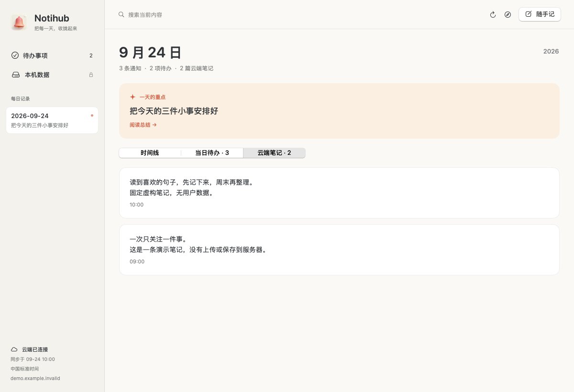Open the 09:00 note 一次只关注一件事
Viewport: 574px width, 392px height.
(339, 250)
